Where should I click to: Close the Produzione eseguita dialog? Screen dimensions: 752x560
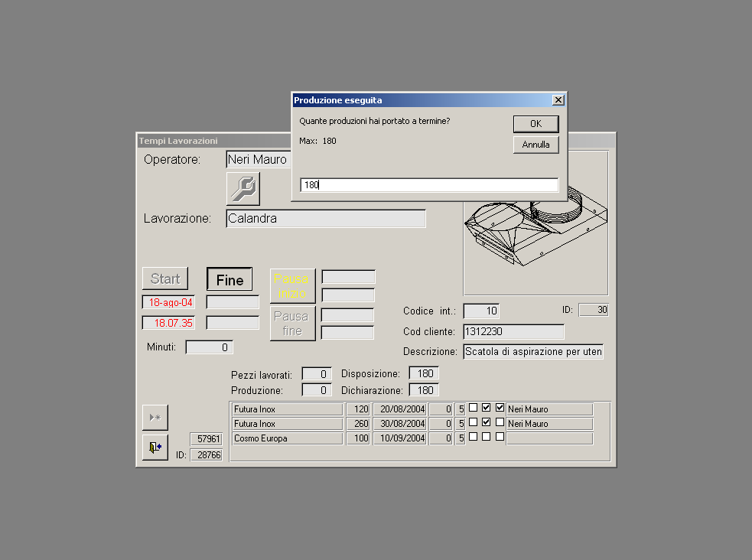click(x=558, y=99)
